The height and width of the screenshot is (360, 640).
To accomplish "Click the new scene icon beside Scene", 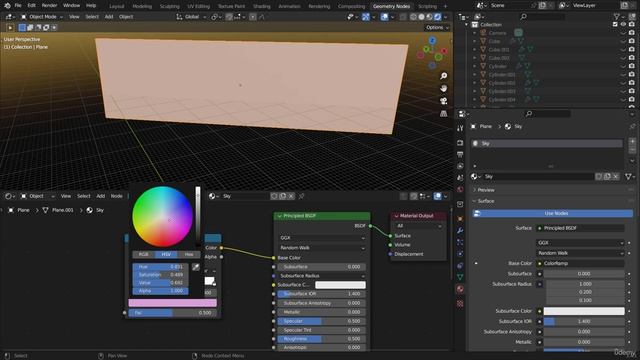I will [x=542, y=6].
